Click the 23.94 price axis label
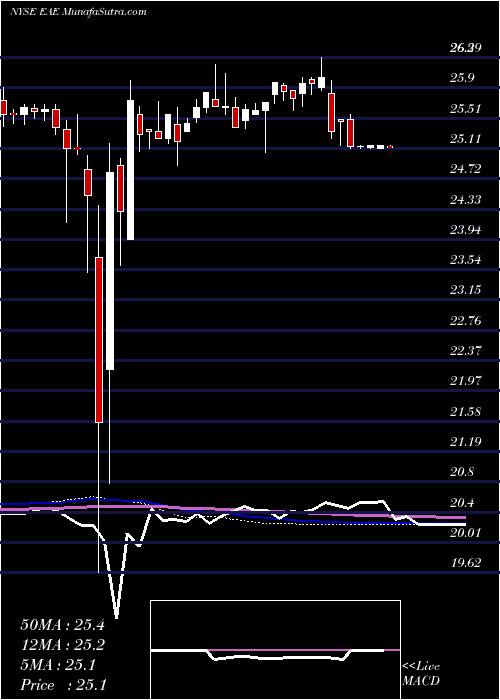 coord(465,229)
